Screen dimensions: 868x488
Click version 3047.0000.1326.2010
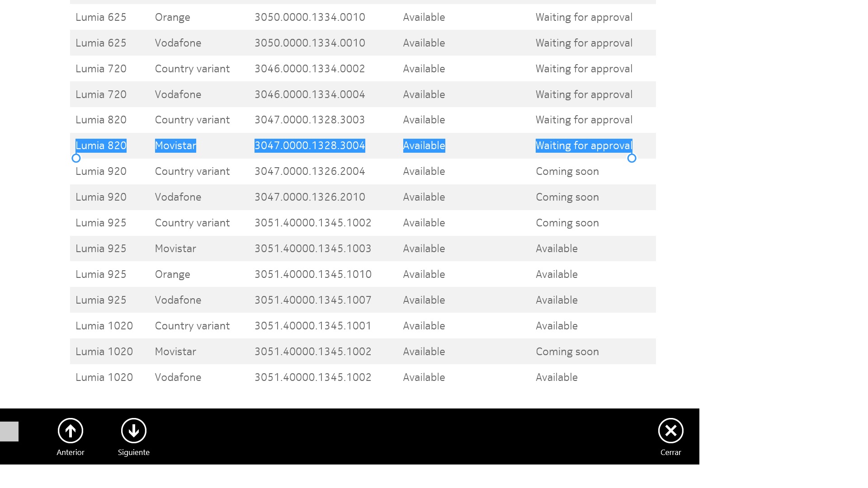coord(310,197)
